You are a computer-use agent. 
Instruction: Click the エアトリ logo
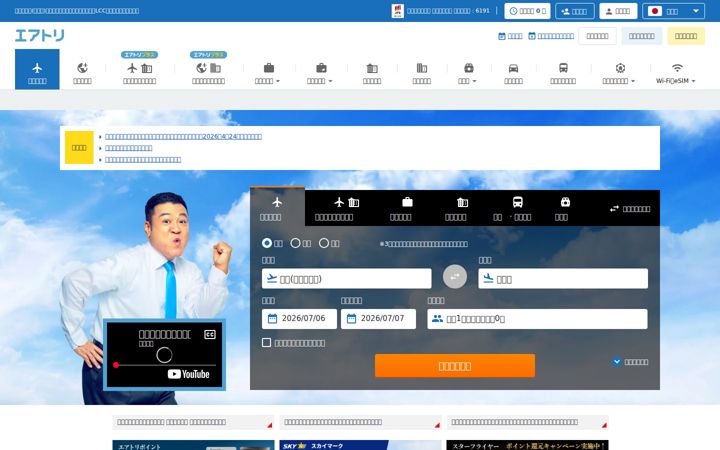coord(39,35)
